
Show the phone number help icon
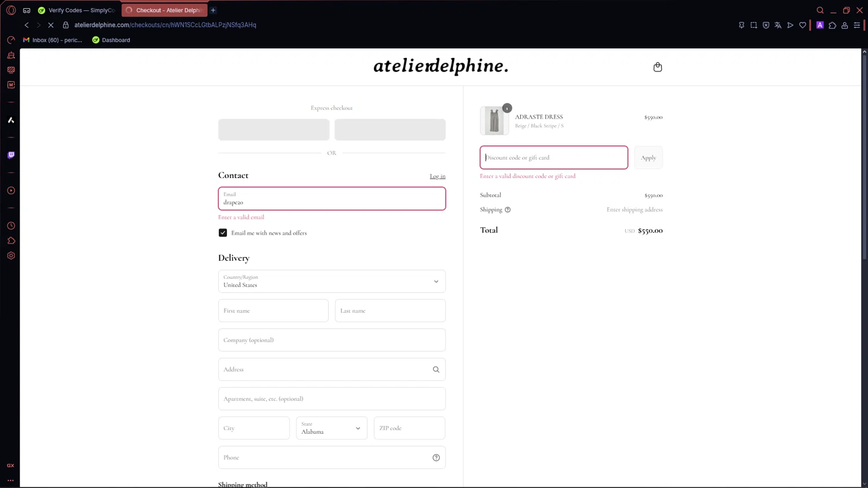[436, 458]
